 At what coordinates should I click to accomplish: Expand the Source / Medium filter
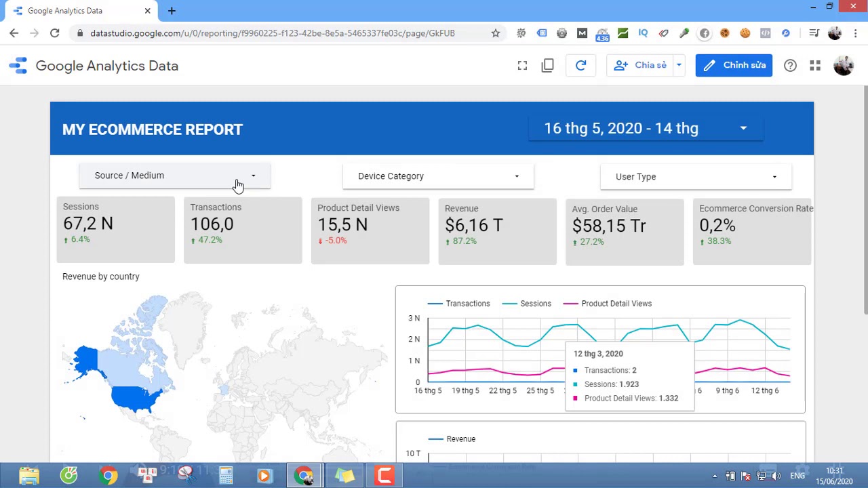click(175, 176)
